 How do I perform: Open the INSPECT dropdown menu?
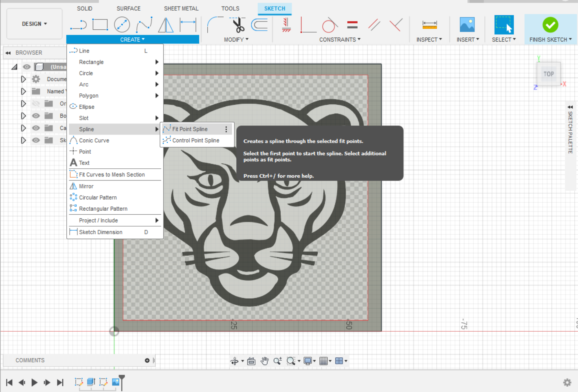point(429,40)
